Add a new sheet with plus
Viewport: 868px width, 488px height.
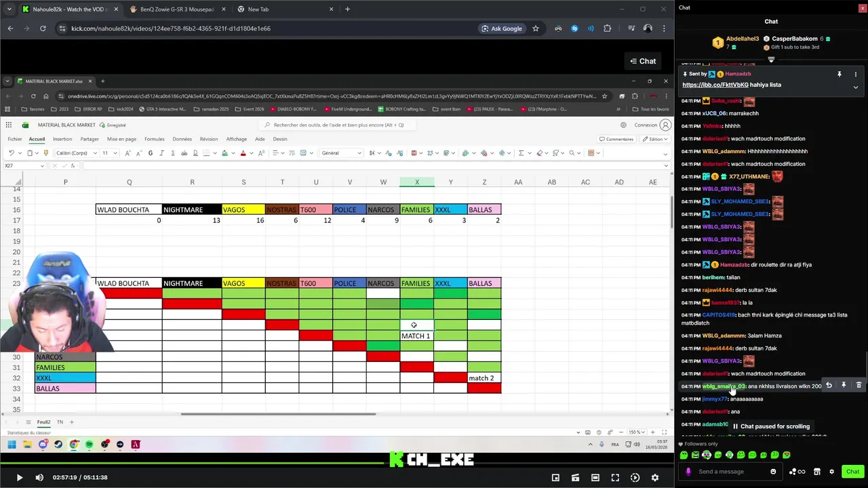coord(72,422)
